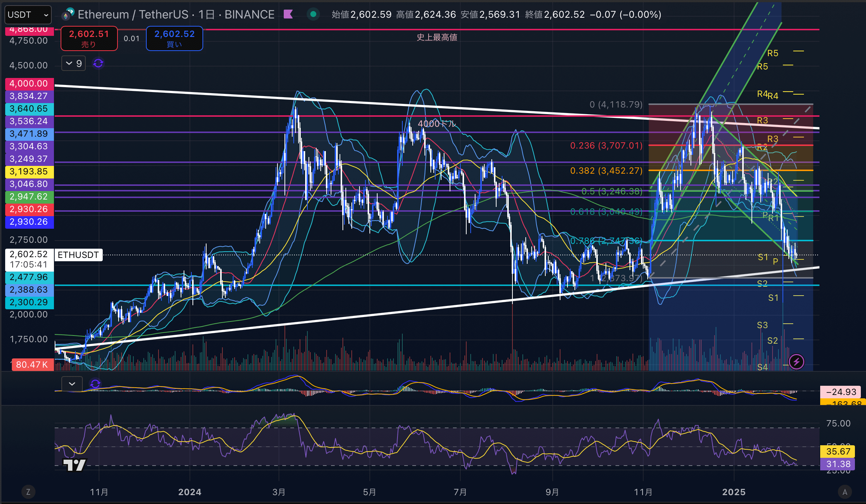Click the ETHUSDT price line label

click(78, 255)
